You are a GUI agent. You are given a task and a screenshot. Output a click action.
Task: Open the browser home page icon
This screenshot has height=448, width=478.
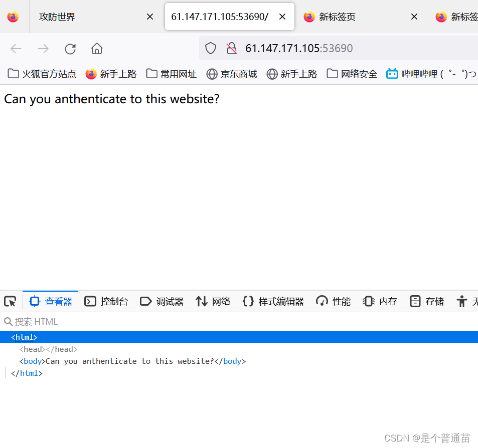pyautogui.click(x=96, y=49)
